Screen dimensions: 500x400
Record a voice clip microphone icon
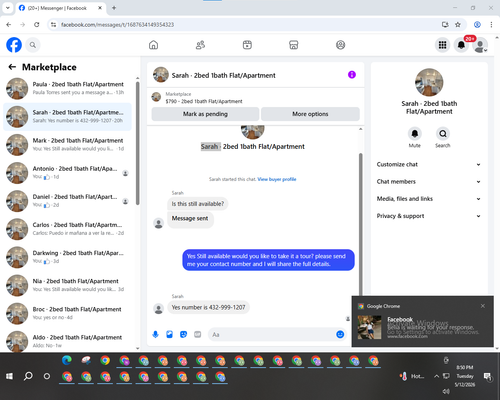click(155, 334)
